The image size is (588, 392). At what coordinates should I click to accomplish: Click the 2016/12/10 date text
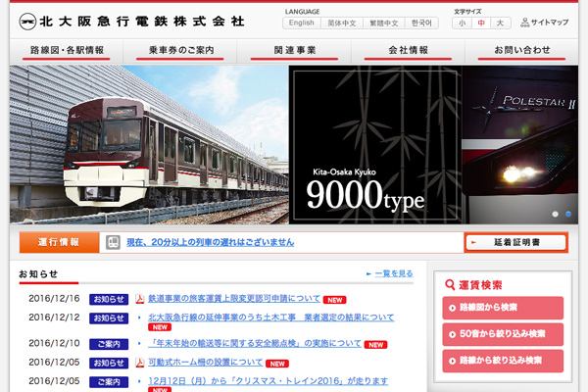54,343
